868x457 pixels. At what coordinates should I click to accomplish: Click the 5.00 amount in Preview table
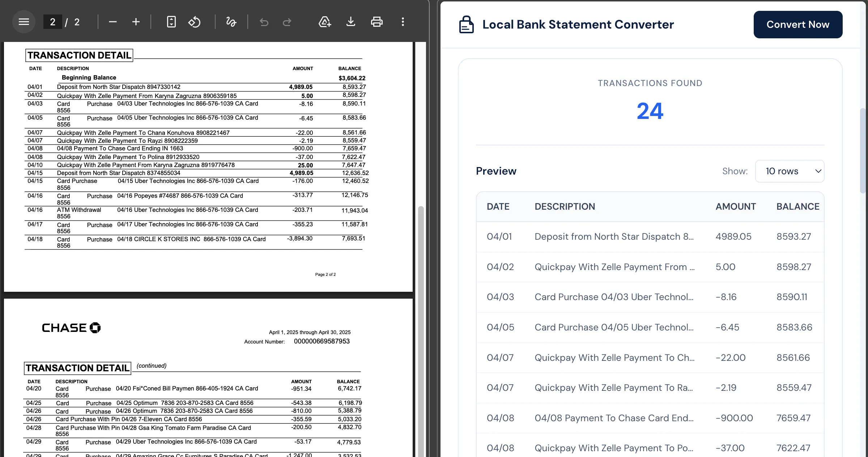(726, 267)
